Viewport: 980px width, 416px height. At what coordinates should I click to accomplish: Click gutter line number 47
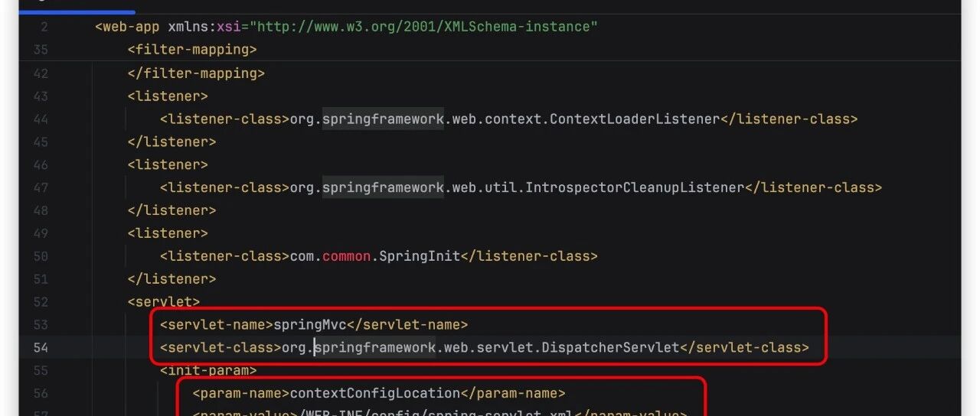40,187
